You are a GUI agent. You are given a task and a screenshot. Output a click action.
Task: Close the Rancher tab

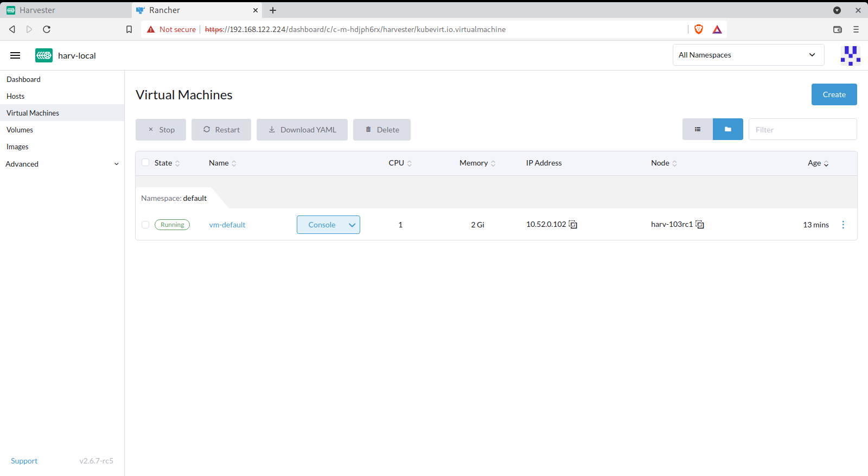click(256, 10)
